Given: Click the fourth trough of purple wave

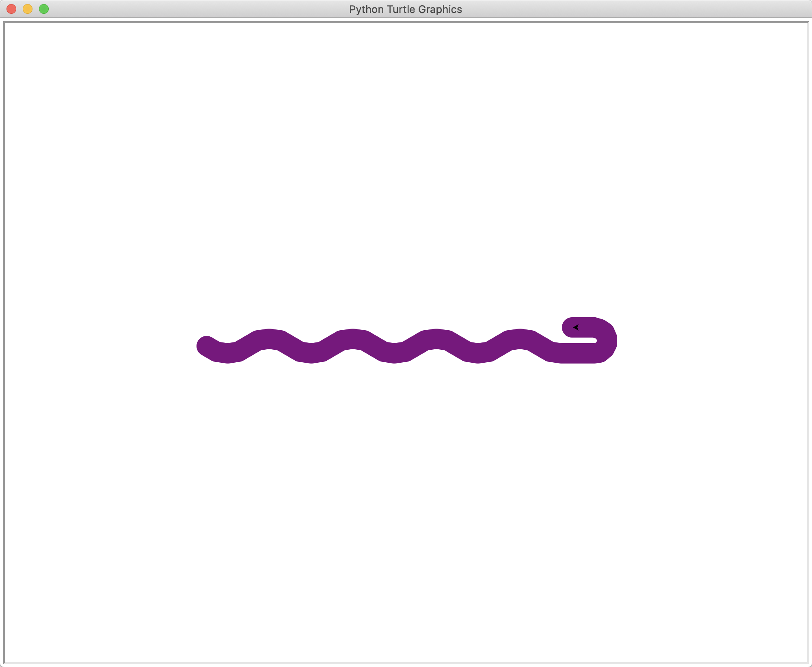Looking at the screenshot, I should (478, 353).
